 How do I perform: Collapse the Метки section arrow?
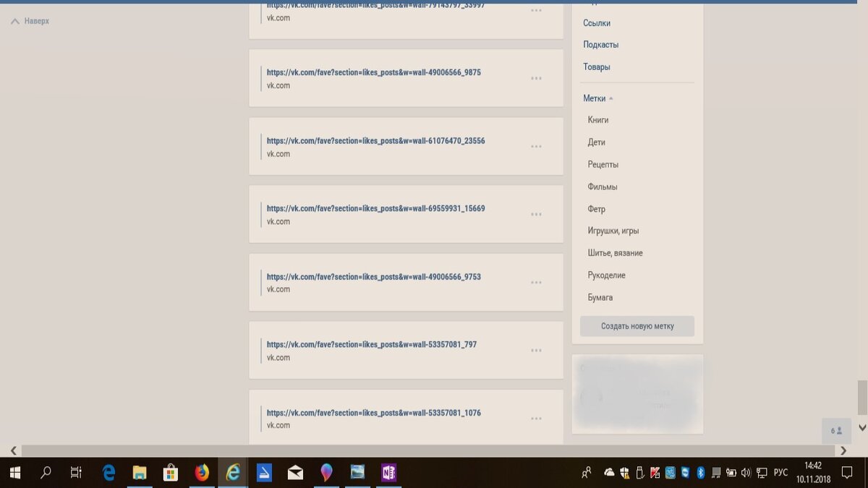[610, 98]
